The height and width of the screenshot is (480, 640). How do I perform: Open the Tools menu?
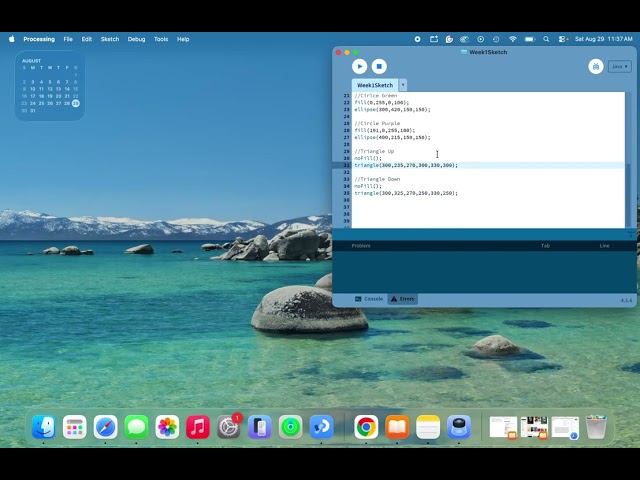[161, 39]
